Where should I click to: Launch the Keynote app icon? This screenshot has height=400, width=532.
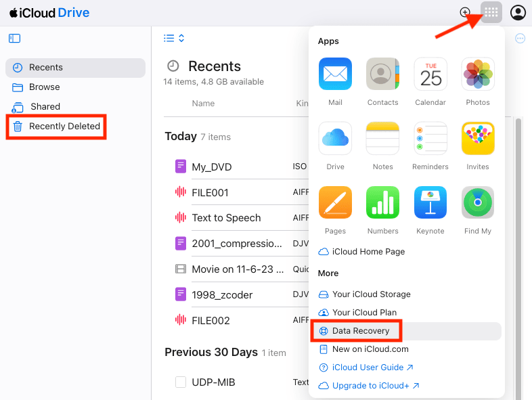pyautogui.click(x=430, y=202)
